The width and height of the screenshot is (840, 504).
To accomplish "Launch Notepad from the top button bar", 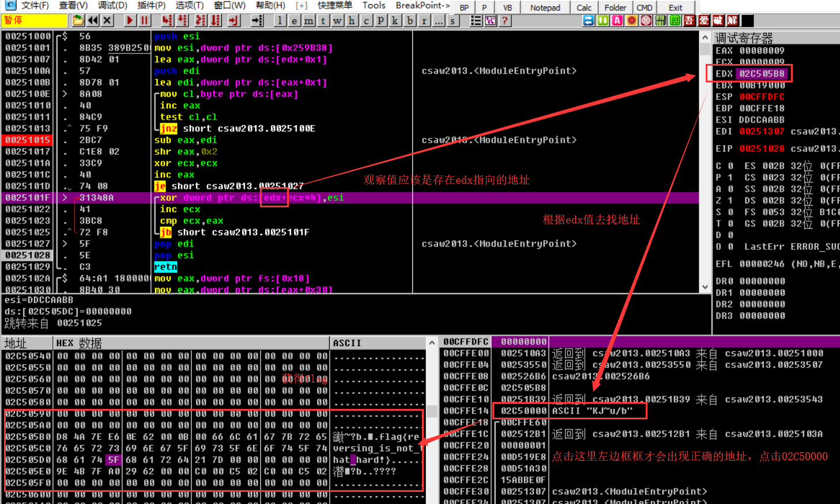I will click(545, 7).
